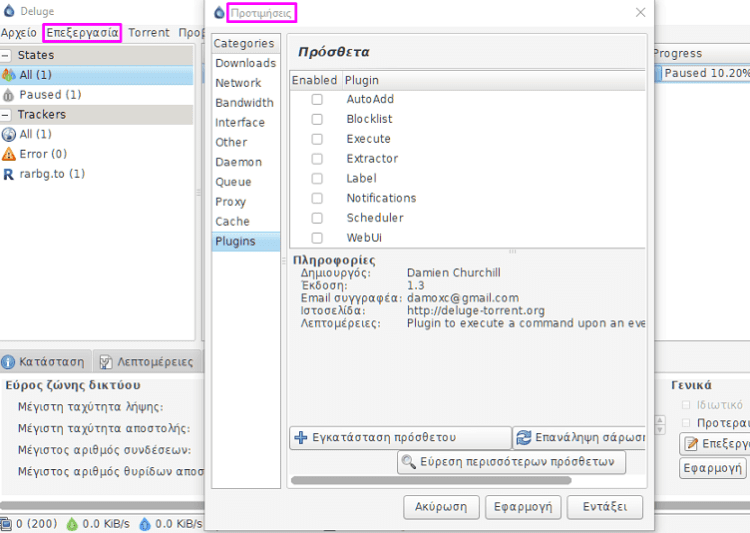
Task: Select the Network category
Action: (245, 83)
